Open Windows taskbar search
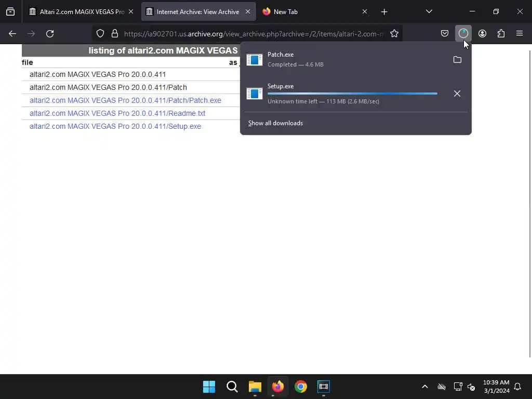Screen dimensions: 532x399 [232, 387]
